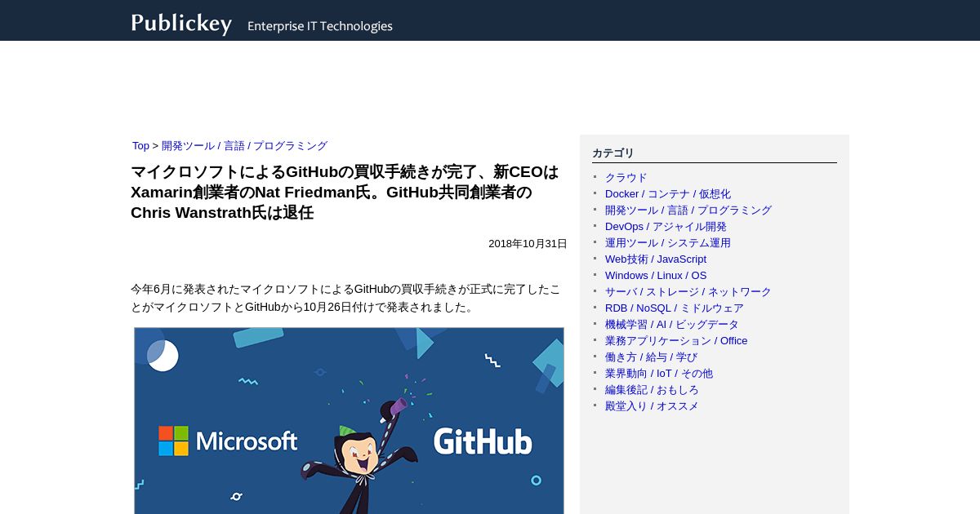Click the date 2018年10月31日

(x=528, y=244)
